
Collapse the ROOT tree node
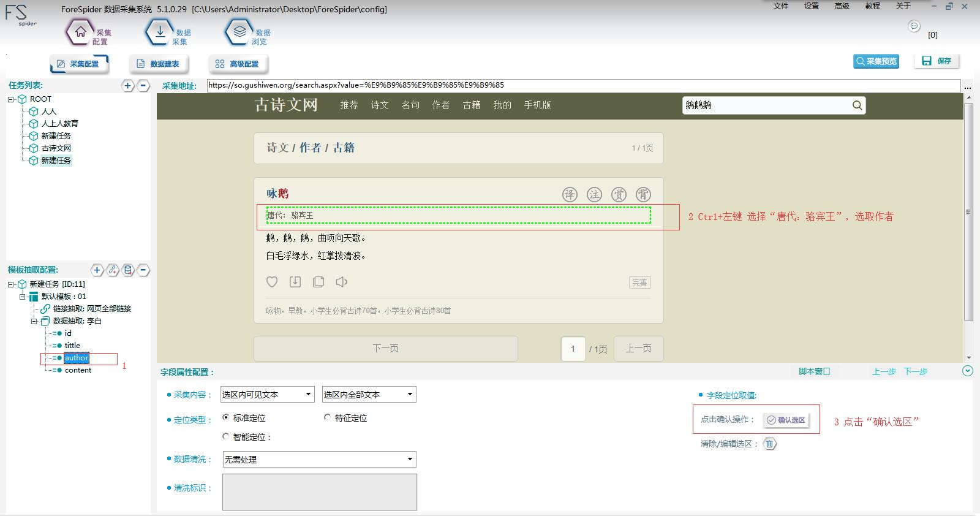tap(11, 99)
